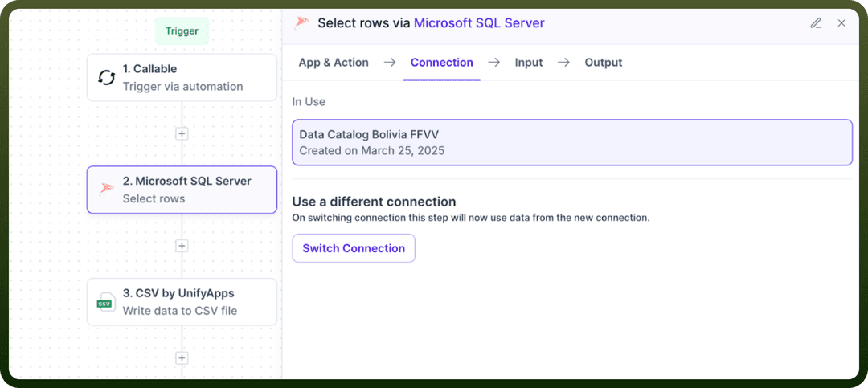Select the Connection tab
Screen dimensions: 868x388
click(x=442, y=63)
